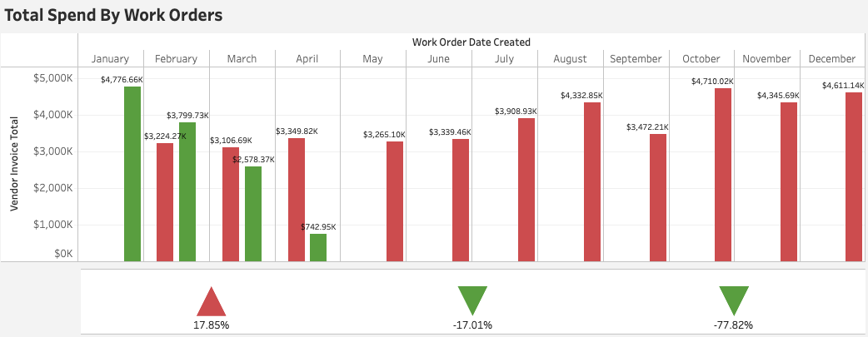Click the red July bar at $3,908.93K
Viewport: 868px width, 337px height.
(x=526, y=190)
